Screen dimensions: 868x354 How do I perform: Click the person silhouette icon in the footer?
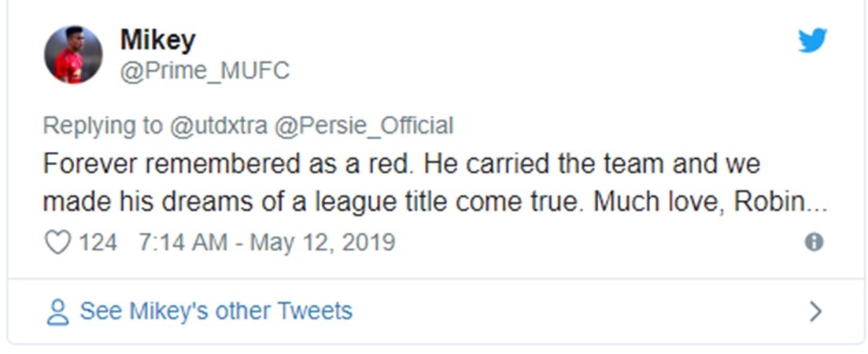pyautogui.click(x=57, y=312)
